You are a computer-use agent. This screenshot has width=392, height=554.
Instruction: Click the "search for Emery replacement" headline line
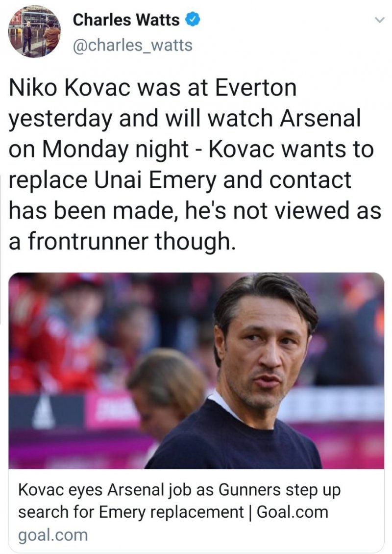130,512
